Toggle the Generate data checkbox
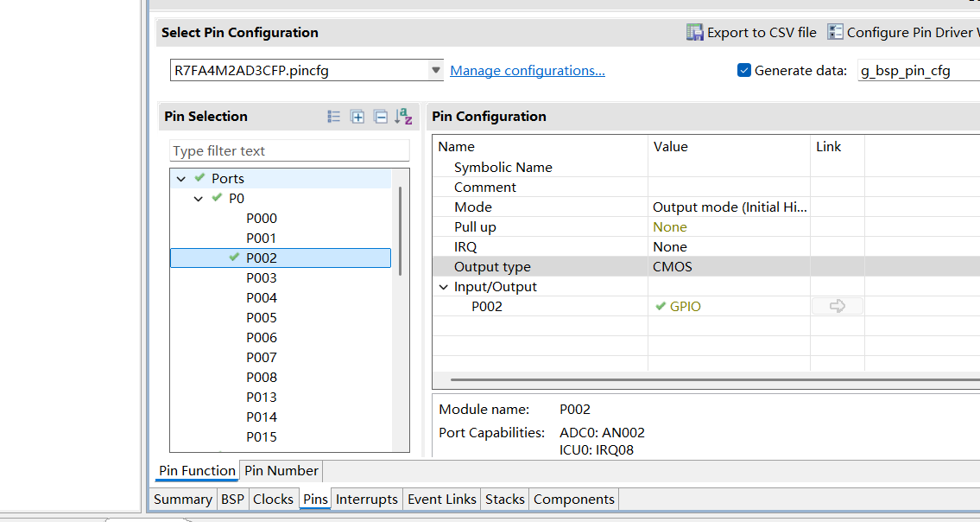Image resolution: width=980 pixels, height=522 pixels. pos(743,70)
